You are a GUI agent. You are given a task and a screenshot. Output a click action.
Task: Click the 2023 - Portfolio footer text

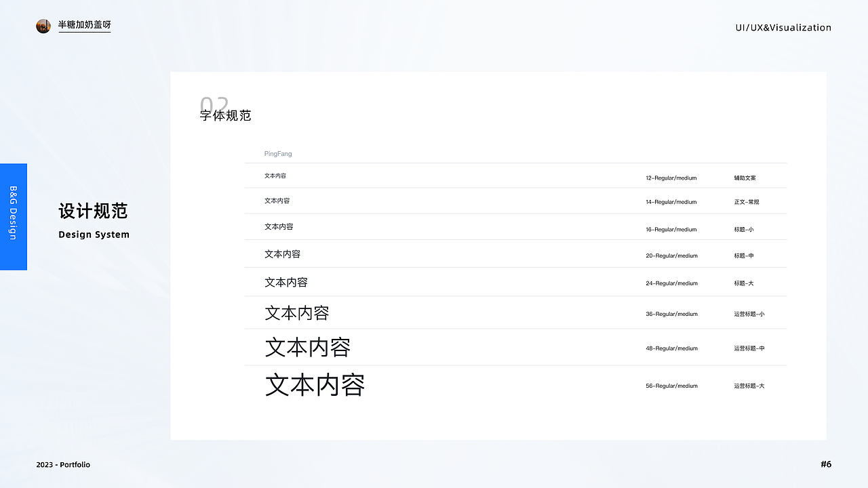pyautogui.click(x=63, y=465)
